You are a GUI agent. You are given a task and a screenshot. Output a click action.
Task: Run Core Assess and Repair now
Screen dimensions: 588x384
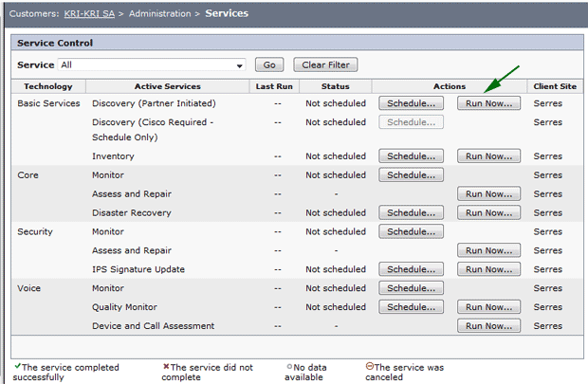pos(488,193)
